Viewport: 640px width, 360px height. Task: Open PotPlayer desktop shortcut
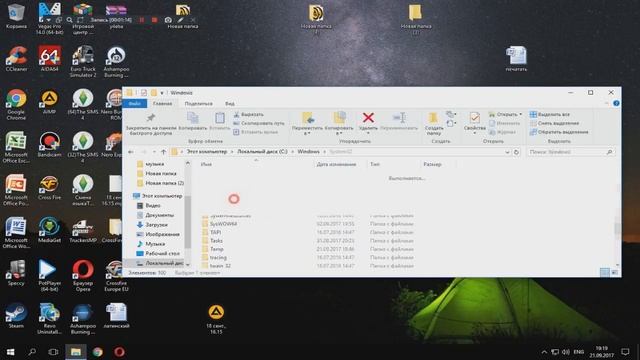[x=50, y=276]
